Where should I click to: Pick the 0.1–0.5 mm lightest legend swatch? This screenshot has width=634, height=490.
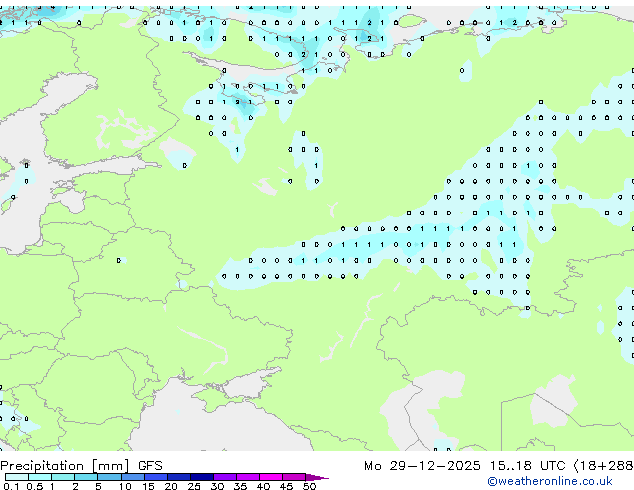coord(17,477)
